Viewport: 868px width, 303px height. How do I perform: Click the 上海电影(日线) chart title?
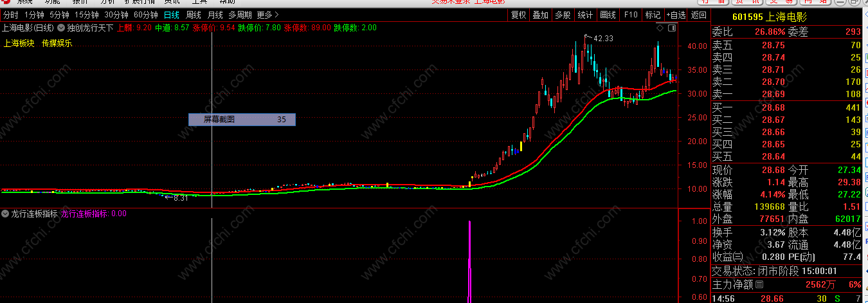[28, 28]
